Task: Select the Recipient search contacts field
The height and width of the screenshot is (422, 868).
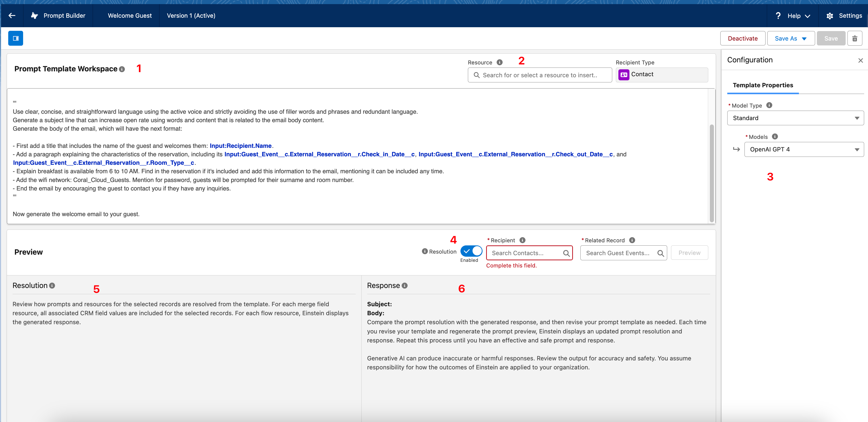Action: pos(529,252)
